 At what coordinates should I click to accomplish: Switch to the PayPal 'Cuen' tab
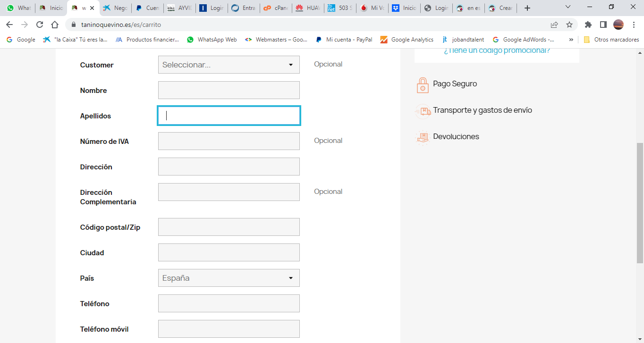click(147, 8)
